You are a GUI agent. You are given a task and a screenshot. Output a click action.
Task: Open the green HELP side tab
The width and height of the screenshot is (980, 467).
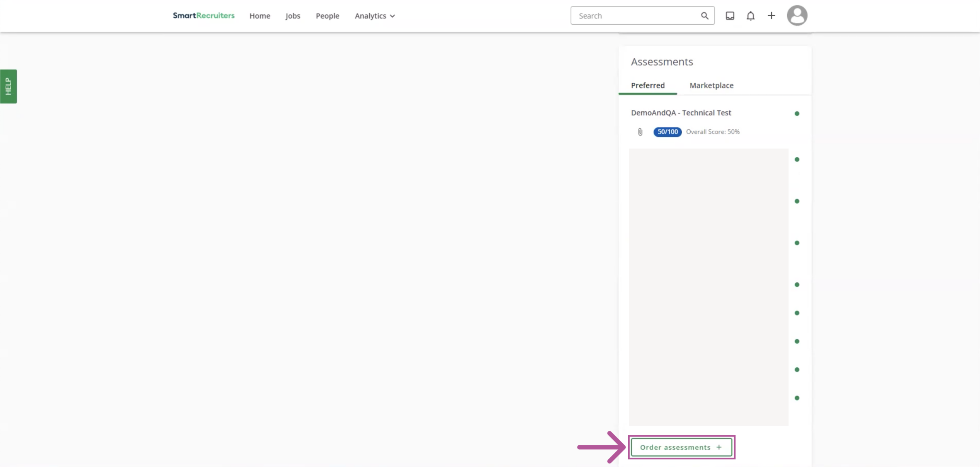click(x=8, y=86)
